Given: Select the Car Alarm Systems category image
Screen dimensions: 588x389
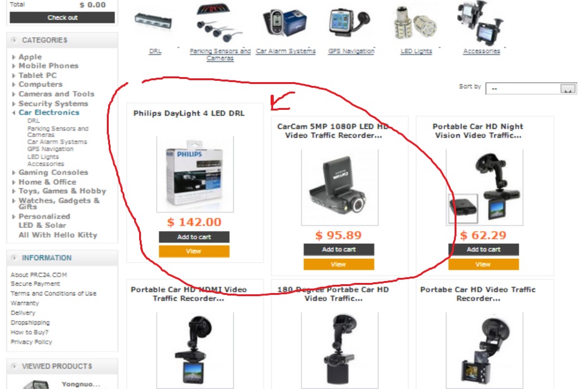Looking at the screenshot, I should 285,23.
